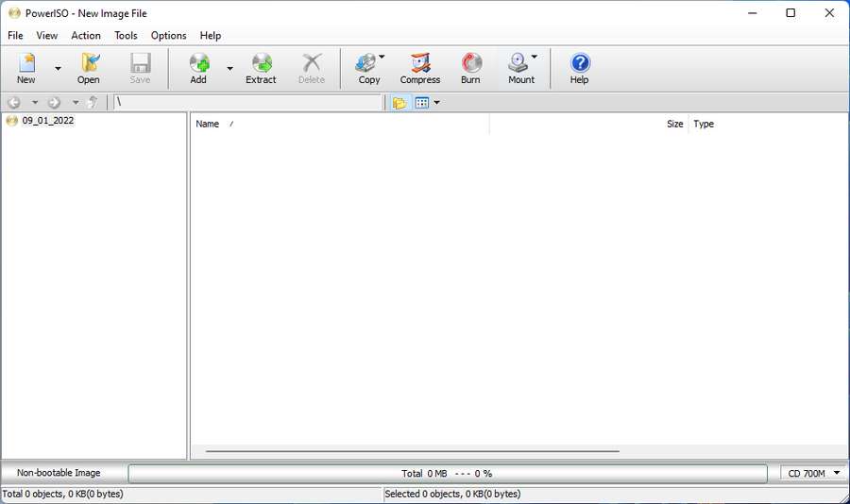Open the Mount button dropdown arrow
Image resolution: width=850 pixels, height=504 pixels.
pyautogui.click(x=535, y=57)
